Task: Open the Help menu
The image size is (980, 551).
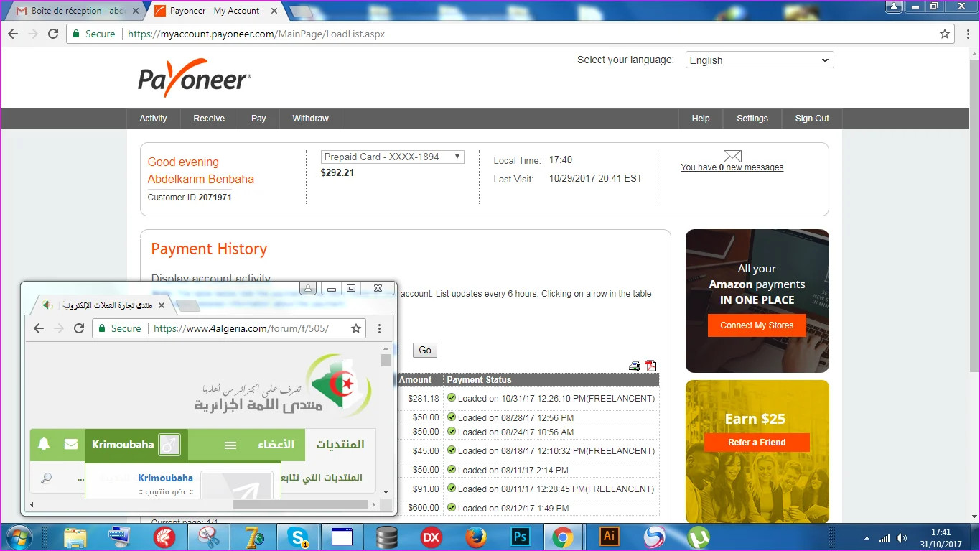Action: click(x=701, y=119)
